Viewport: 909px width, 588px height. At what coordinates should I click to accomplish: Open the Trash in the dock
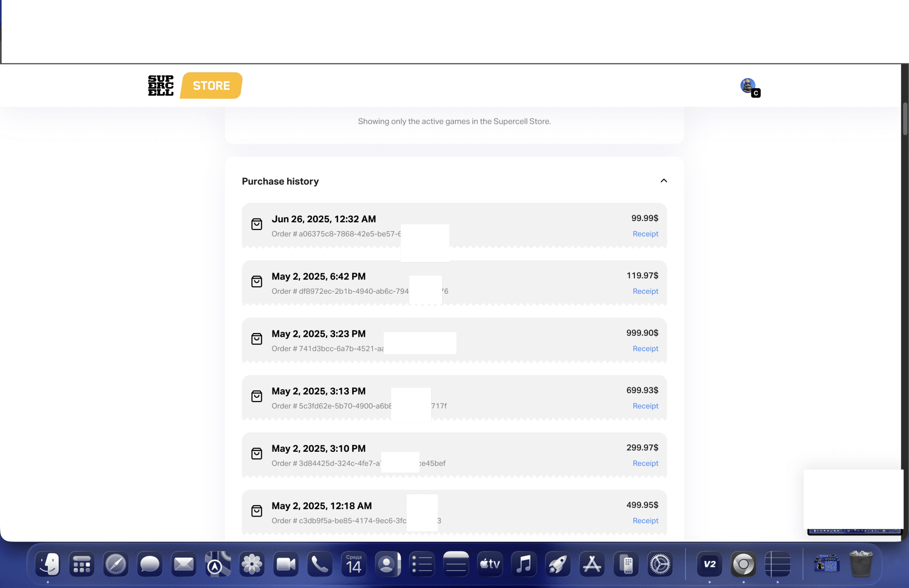pos(861,564)
